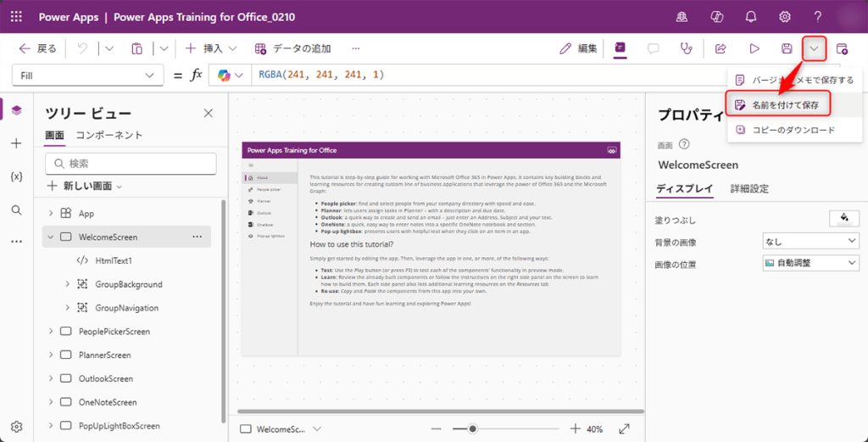Click 新しい画面 button
This screenshot has height=442, width=868.
coord(85,186)
